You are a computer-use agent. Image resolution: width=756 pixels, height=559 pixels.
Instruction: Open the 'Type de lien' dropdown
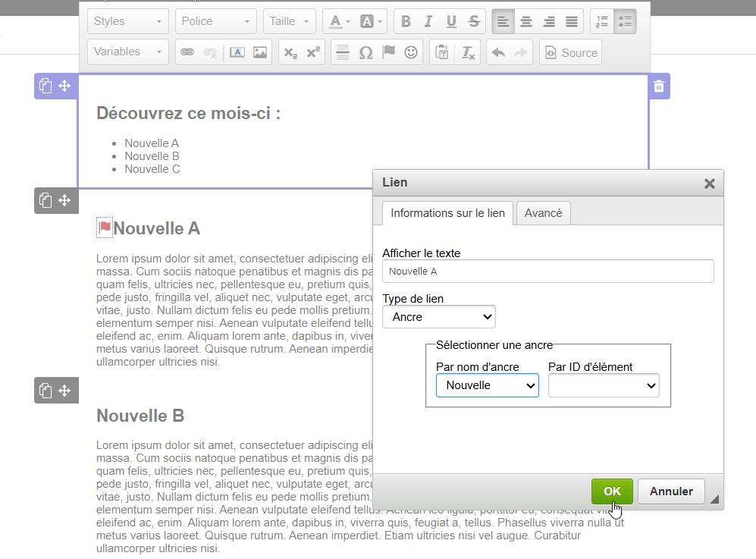(x=438, y=317)
